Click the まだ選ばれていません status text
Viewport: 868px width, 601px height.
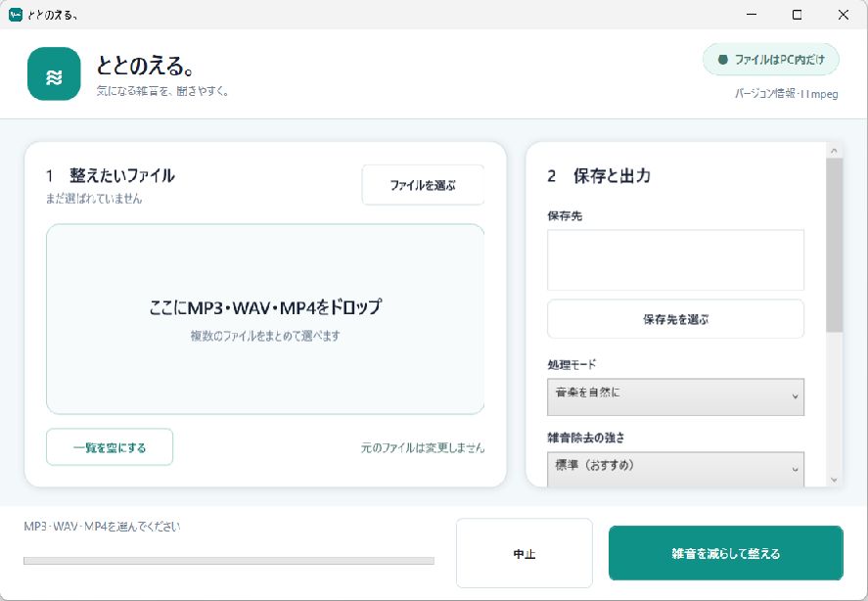click(94, 199)
